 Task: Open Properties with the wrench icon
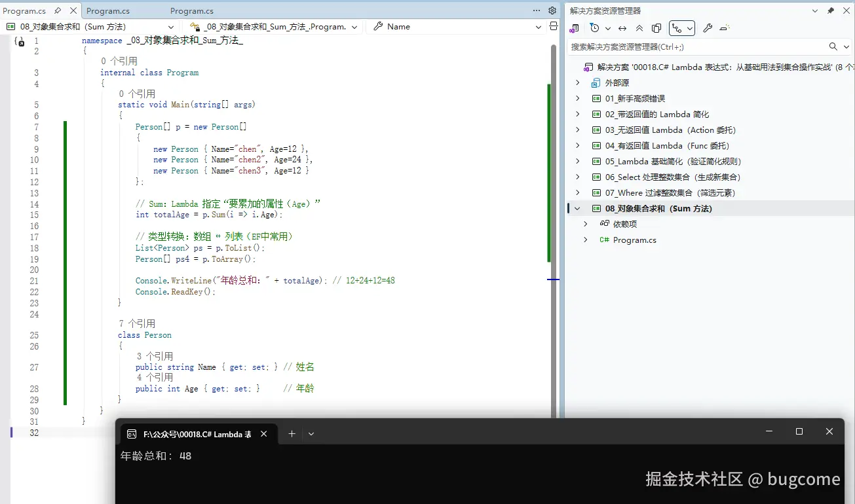708,28
